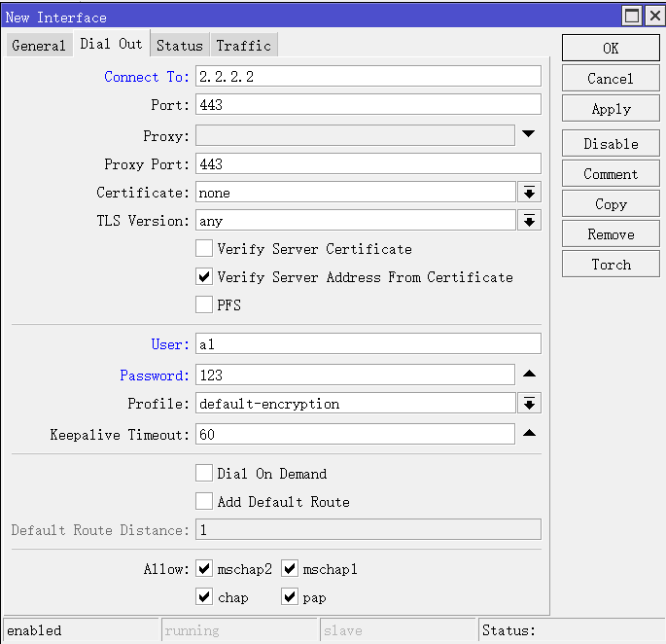
Task: Switch to the General tab
Action: coord(39,46)
